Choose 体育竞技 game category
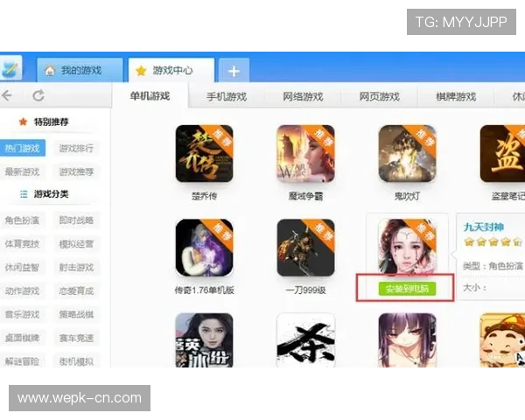 (x=22, y=244)
